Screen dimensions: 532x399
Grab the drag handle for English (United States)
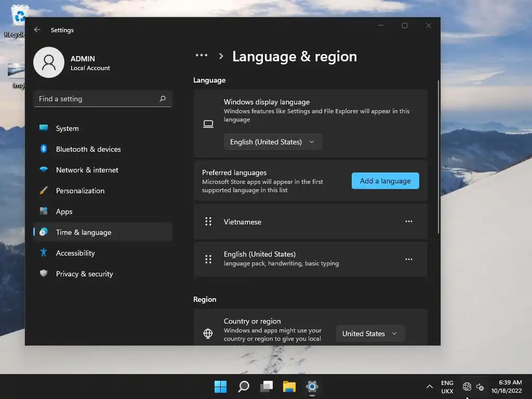[208, 259]
